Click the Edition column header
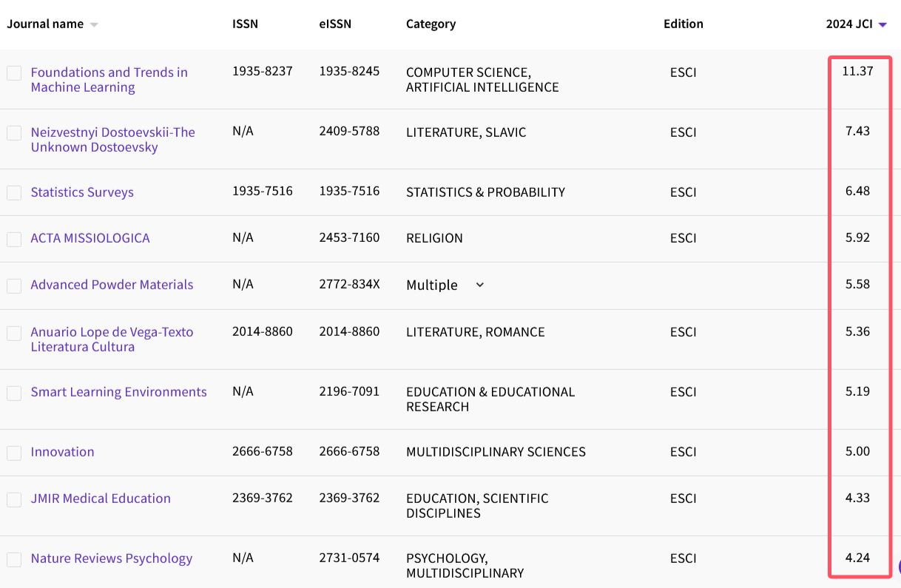This screenshot has width=901, height=588. (x=683, y=24)
